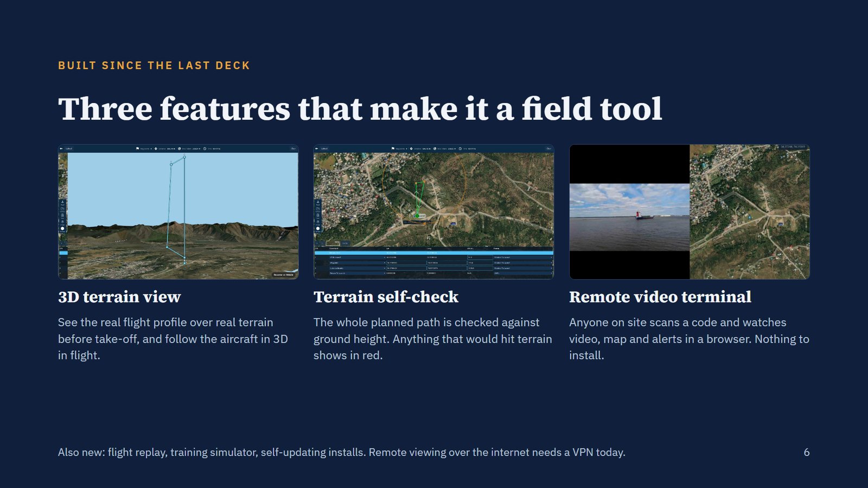
Task: Click the green launch marker on the Terrain self-check map
Action: pyautogui.click(x=417, y=216)
